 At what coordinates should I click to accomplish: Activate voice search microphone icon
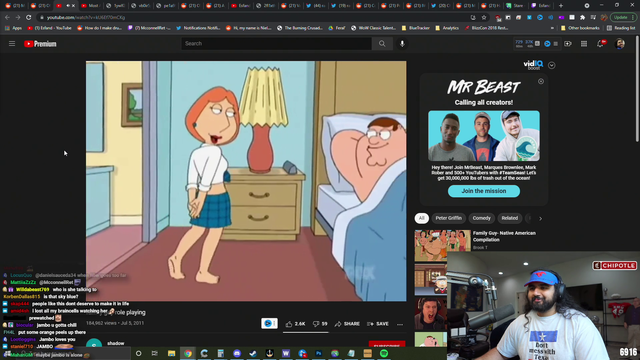(402, 44)
